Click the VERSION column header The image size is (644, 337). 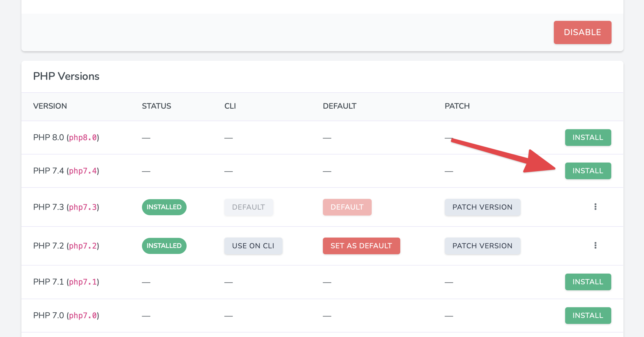pos(50,106)
